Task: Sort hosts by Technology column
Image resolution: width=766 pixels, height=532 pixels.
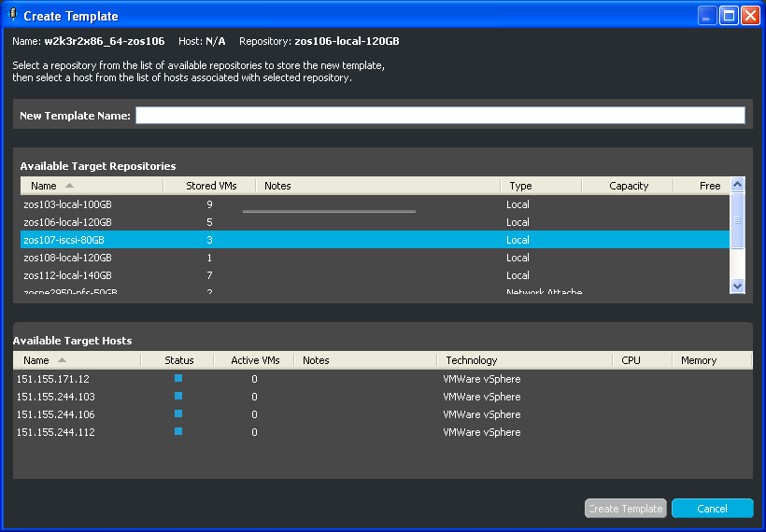Action: tap(525, 360)
